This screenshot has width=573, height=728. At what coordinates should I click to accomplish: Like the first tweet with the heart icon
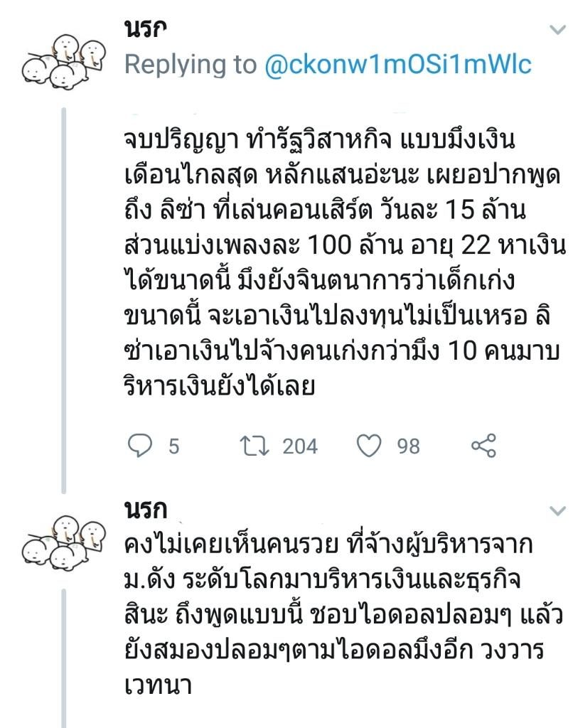369,446
